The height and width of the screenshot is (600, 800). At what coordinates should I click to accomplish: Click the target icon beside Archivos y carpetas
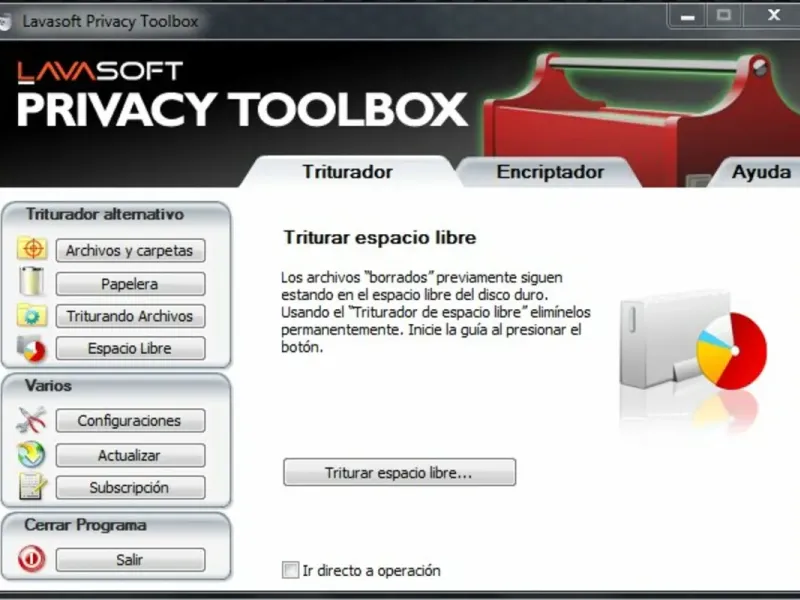point(32,249)
